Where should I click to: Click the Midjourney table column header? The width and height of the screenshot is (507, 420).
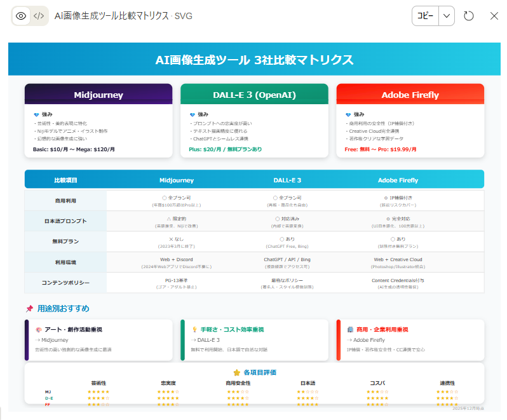pyautogui.click(x=177, y=180)
